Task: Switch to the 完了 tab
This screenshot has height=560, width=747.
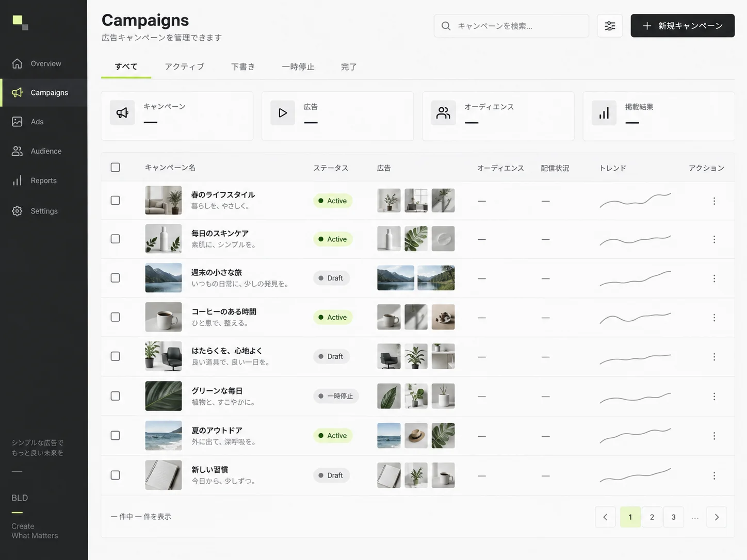Action: [x=349, y=67]
